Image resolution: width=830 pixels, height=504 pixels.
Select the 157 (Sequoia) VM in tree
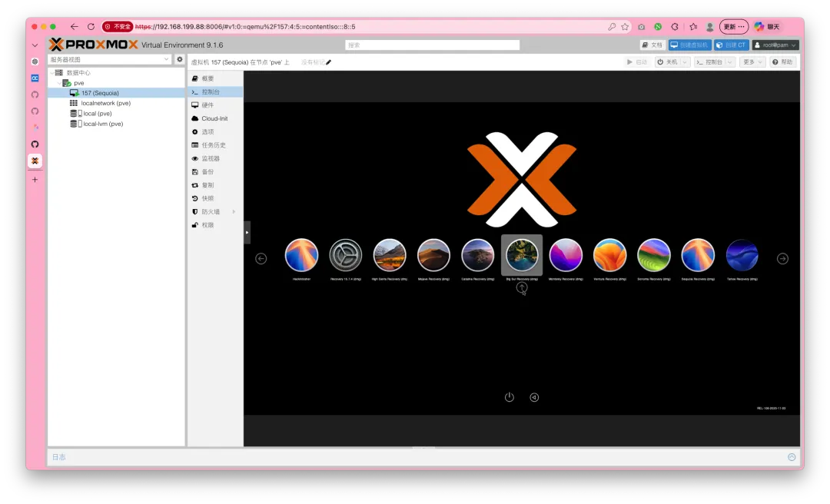coord(117,93)
